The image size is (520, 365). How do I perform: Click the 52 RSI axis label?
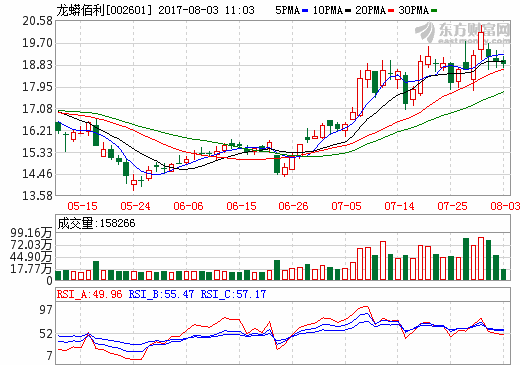click(46, 334)
